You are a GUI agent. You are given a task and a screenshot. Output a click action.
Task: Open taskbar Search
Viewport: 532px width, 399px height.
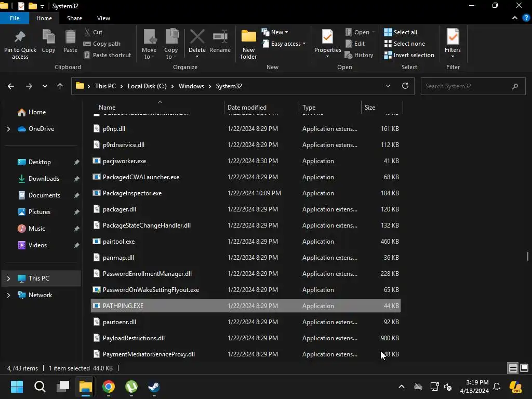pyautogui.click(x=39, y=387)
